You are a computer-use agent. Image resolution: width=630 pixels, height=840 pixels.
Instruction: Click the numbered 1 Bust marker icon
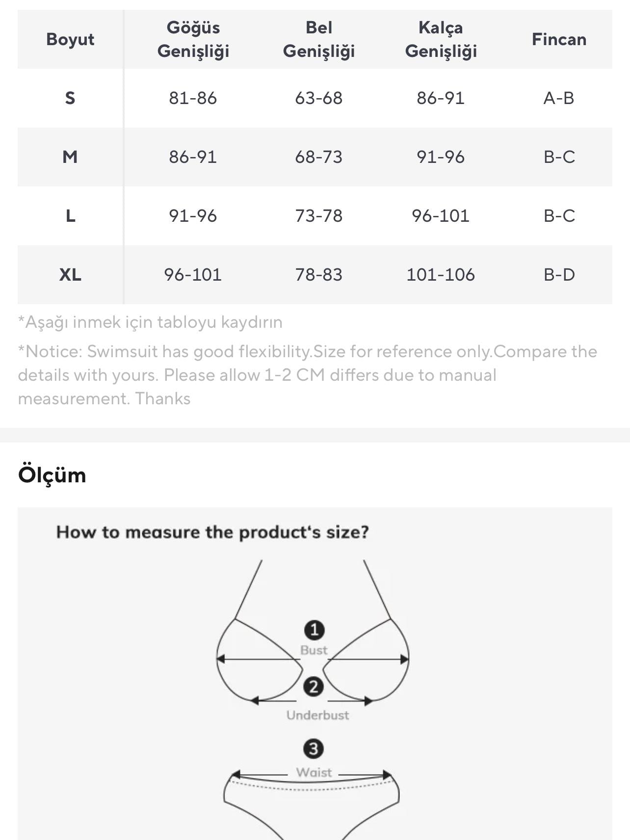click(x=314, y=630)
